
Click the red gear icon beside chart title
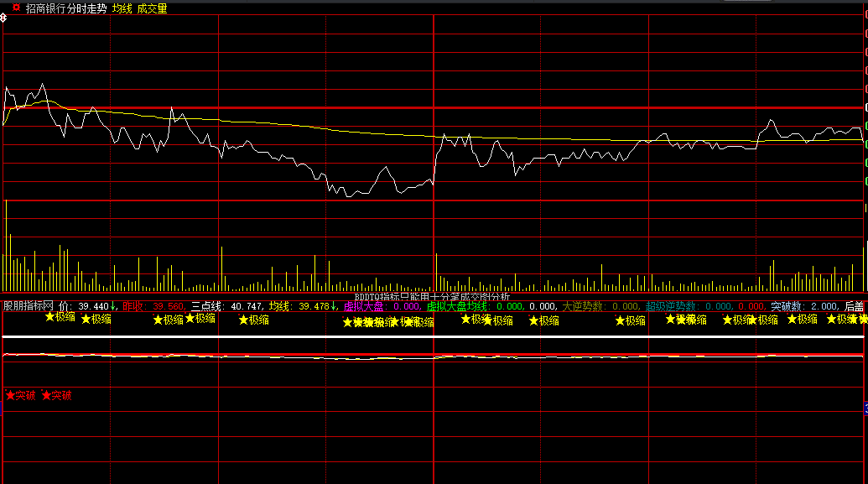pos(16,8)
